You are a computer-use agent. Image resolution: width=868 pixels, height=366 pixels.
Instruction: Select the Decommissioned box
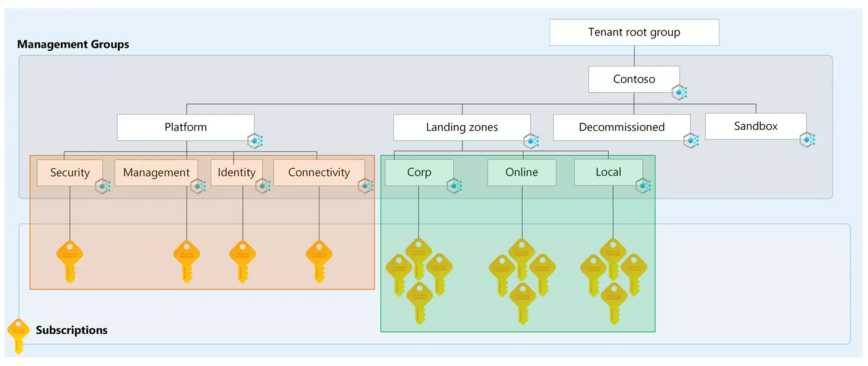[x=622, y=127]
